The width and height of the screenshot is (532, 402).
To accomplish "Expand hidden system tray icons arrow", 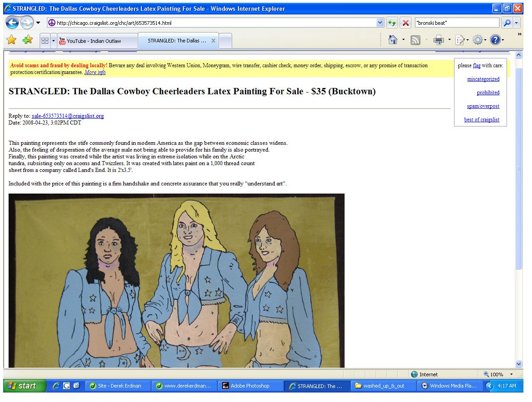I will pos(489,386).
